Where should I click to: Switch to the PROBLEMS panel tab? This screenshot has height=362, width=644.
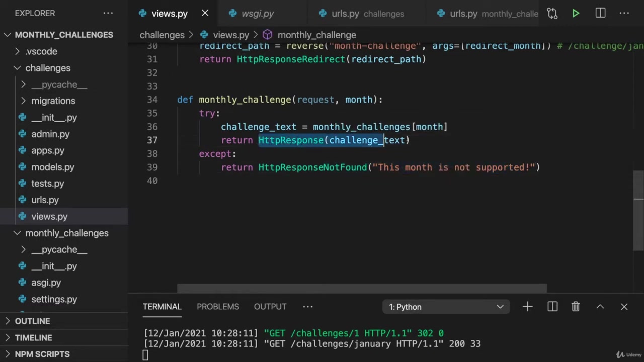[x=218, y=307]
